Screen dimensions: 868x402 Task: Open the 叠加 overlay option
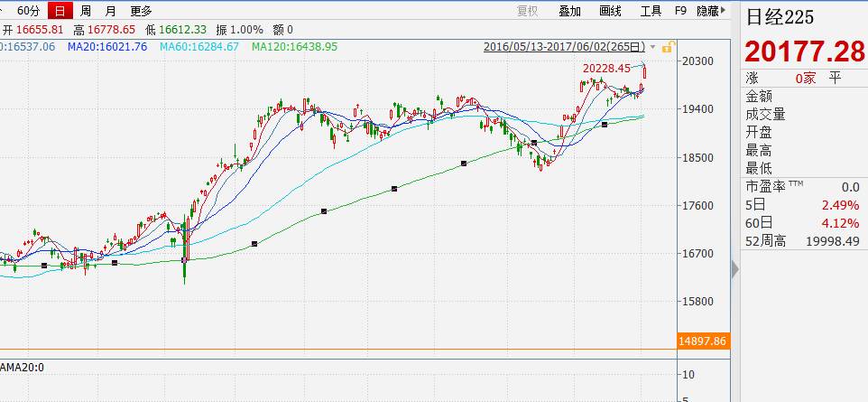569,11
